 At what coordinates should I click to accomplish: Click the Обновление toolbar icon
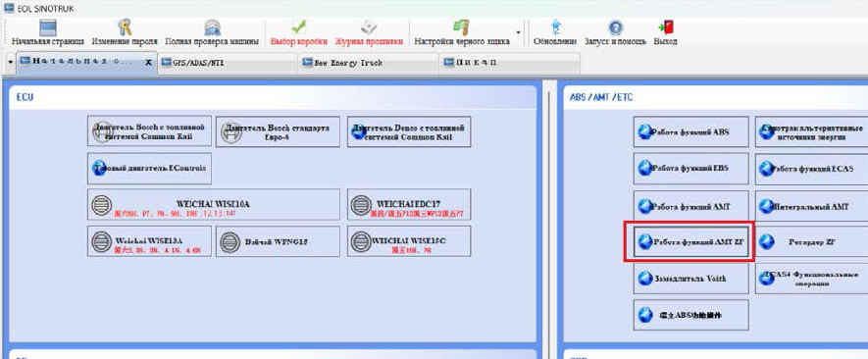(x=555, y=27)
